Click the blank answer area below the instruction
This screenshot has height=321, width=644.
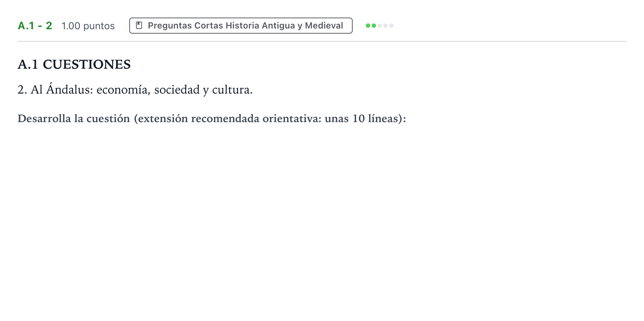(321, 219)
